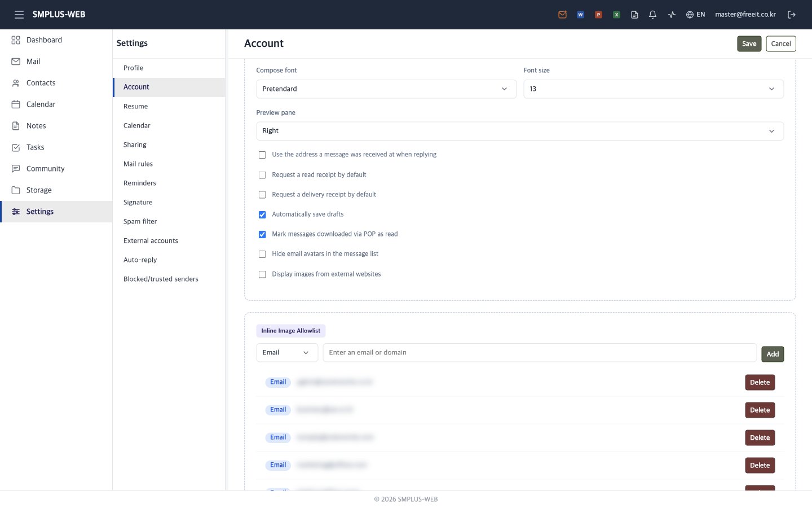Open the text document icon in header
The width and height of the screenshot is (812, 508).
tap(634, 15)
